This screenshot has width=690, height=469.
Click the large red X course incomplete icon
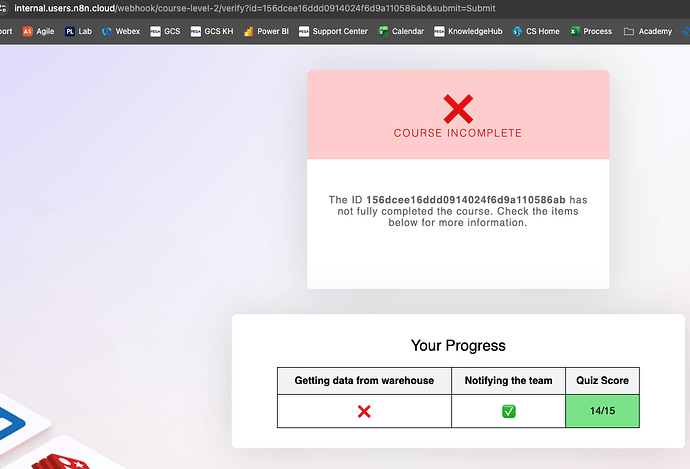point(458,109)
